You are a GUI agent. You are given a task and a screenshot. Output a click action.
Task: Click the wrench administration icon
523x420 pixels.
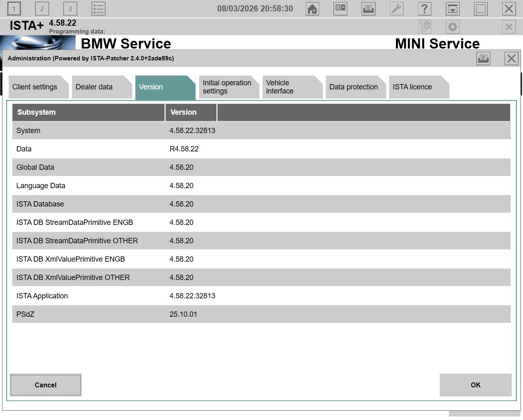coord(396,9)
